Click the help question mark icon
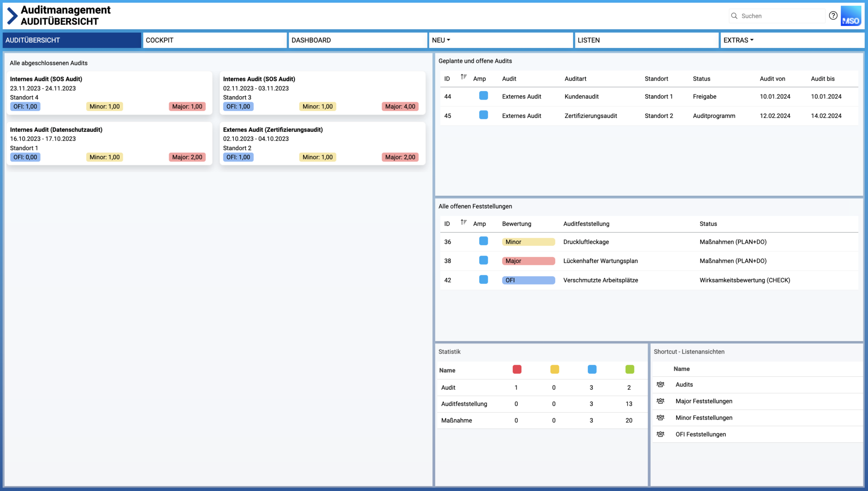The image size is (868, 491). 833,16
